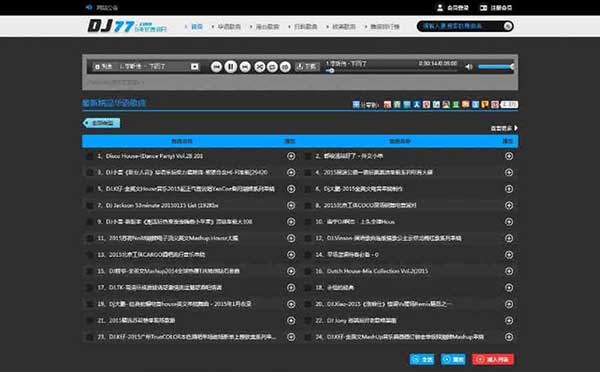Tick the checkbox for song 17
Image resolution: width=600 pixels, height=372 pixels.
pyautogui.click(x=90, y=288)
